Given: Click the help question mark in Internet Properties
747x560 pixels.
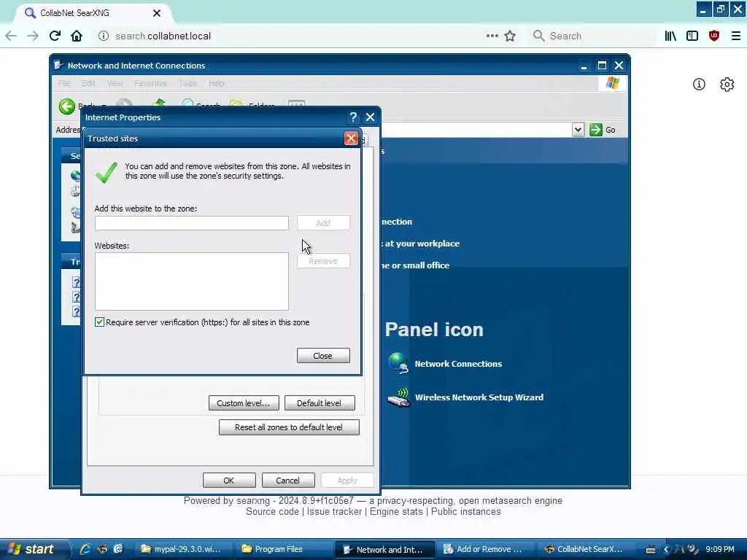Looking at the screenshot, I should pyautogui.click(x=353, y=117).
